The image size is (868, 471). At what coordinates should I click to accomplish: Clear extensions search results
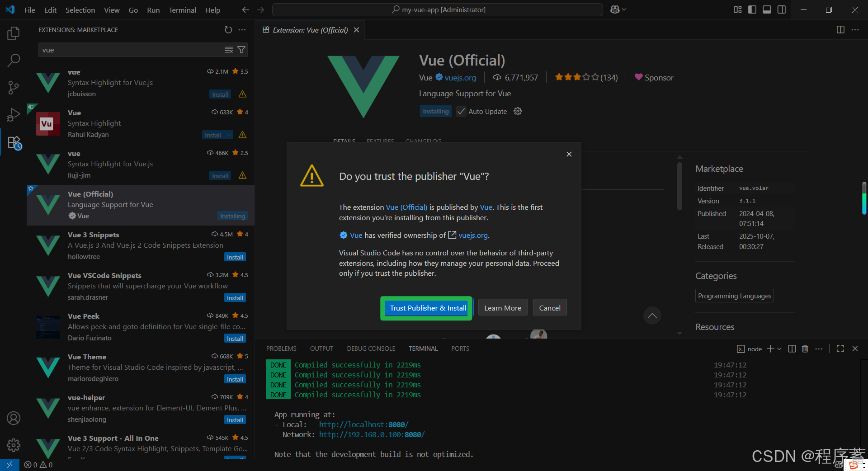(229, 50)
